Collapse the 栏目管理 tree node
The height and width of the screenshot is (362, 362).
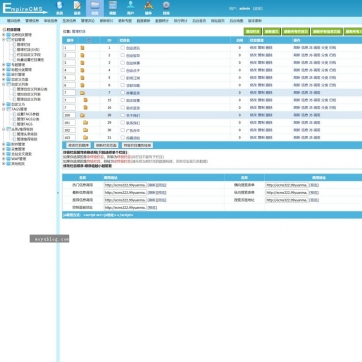tap(4, 39)
